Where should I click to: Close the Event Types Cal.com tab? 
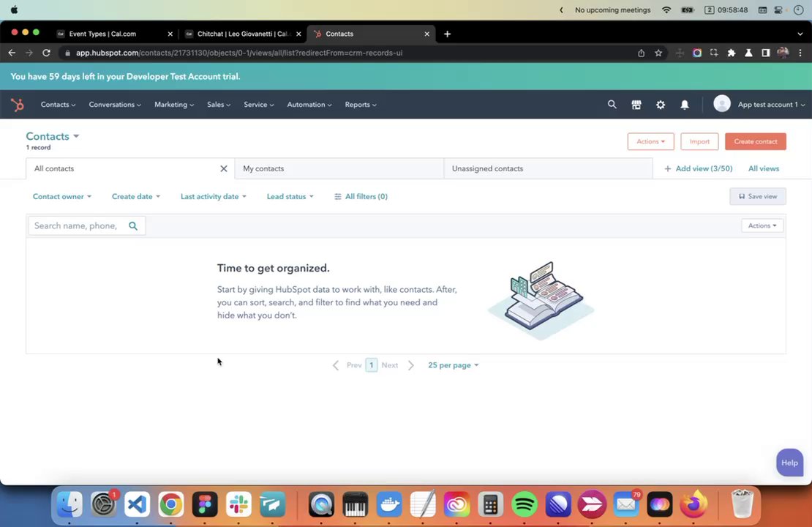click(170, 34)
